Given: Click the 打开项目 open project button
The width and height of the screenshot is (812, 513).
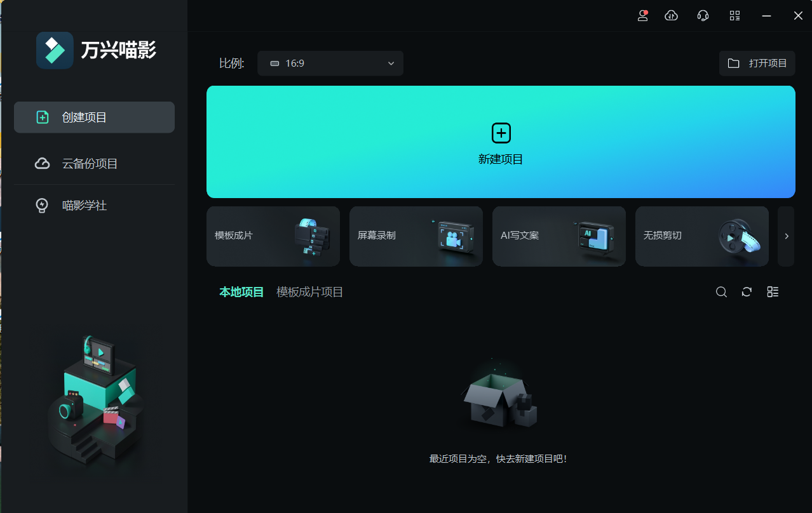Looking at the screenshot, I should coord(757,63).
